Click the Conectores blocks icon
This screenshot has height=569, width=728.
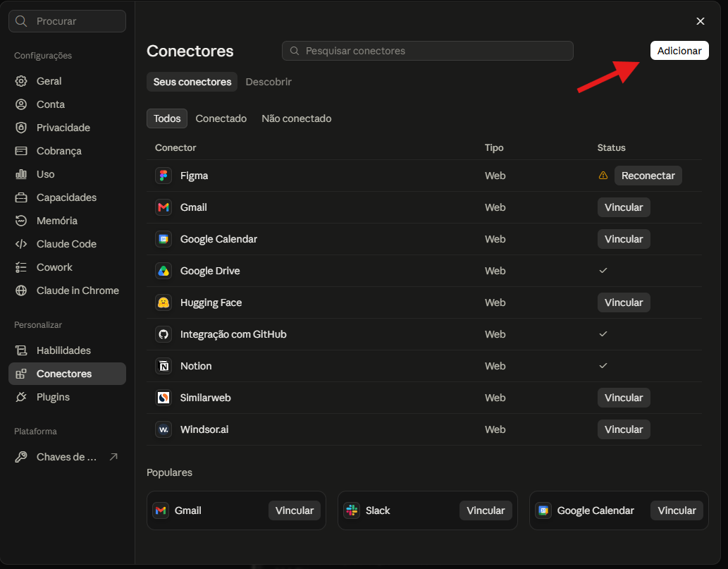coord(21,374)
